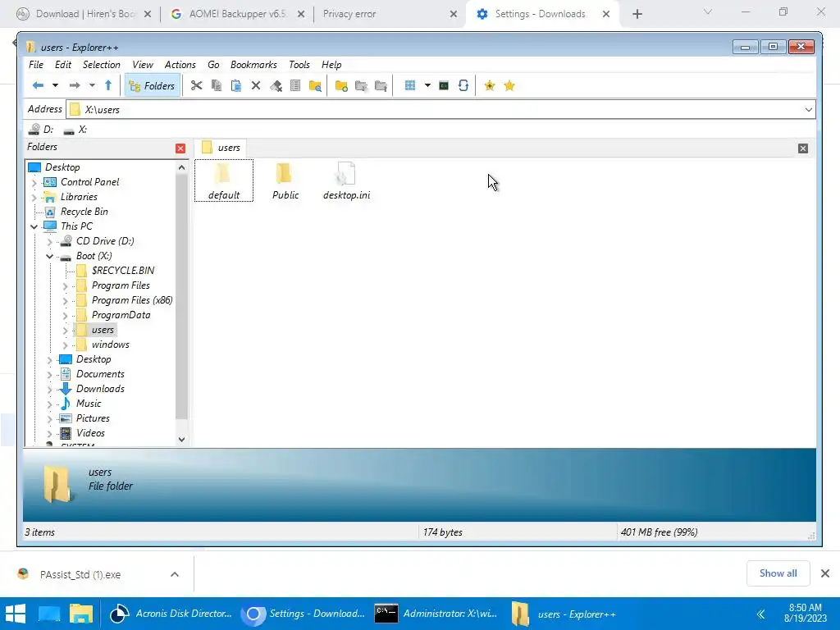Click the Delete X icon in toolbar
The width and height of the screenshot is (840, 630).
(x=256, y=85)
